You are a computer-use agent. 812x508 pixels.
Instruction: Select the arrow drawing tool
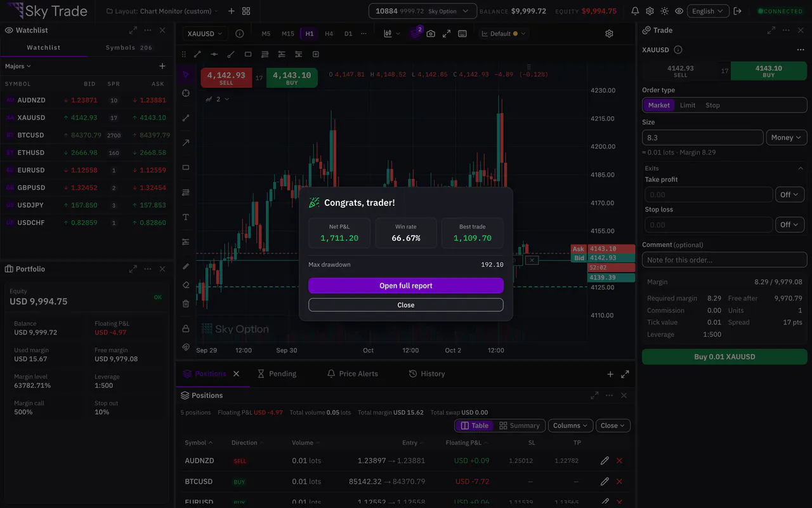pos(186,143)
